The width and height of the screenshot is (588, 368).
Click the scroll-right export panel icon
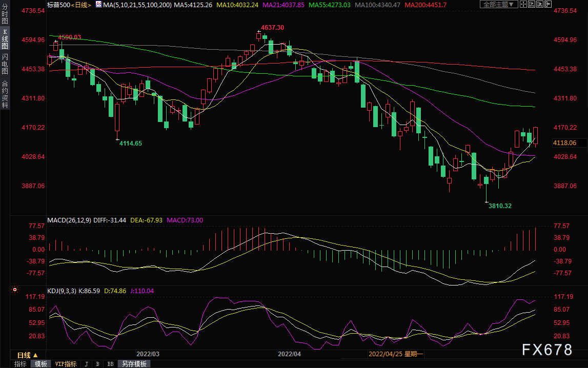pyautogui.click(x=548, y=4)
